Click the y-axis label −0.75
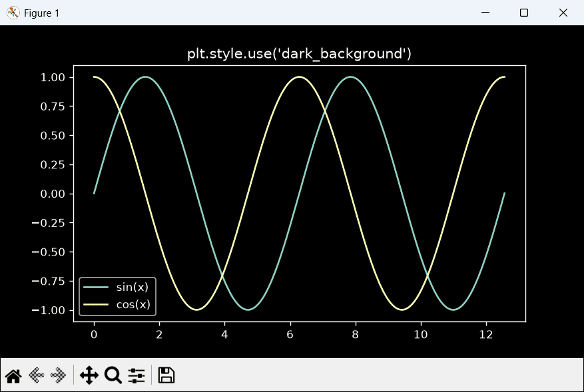The image size is (584, 392). (49, 281)
